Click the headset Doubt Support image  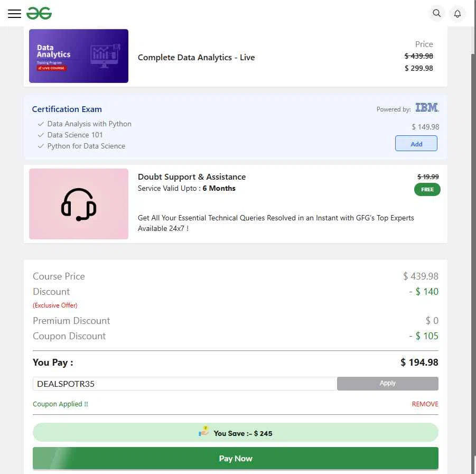(x=79, y=204)
